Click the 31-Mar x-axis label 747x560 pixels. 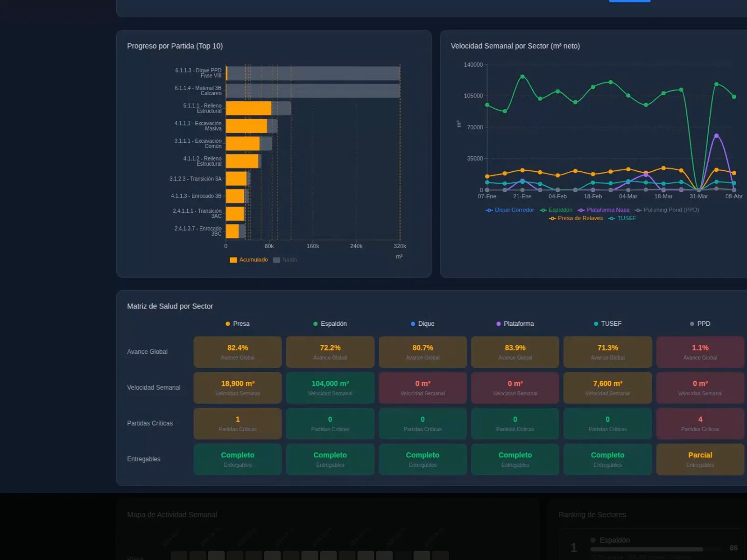(698, 196)
